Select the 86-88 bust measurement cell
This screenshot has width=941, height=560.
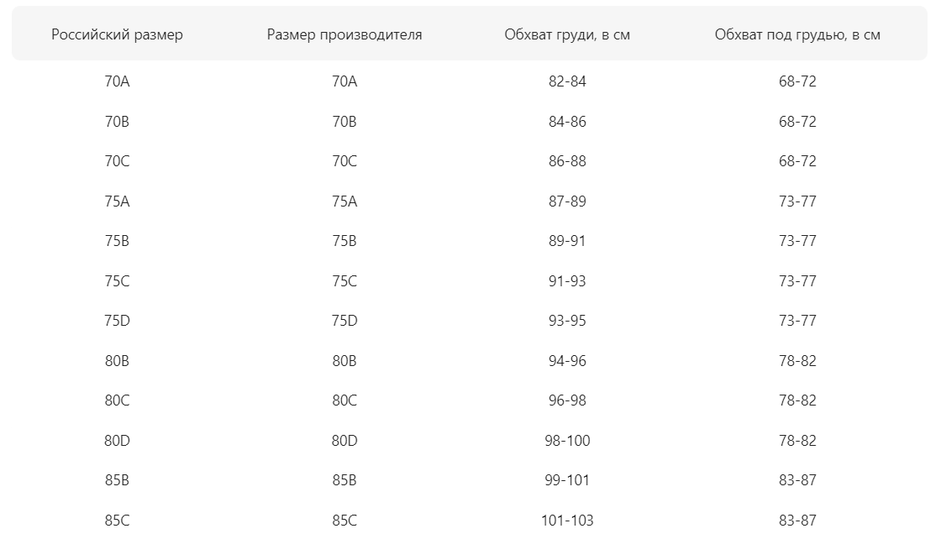(567, 161)
